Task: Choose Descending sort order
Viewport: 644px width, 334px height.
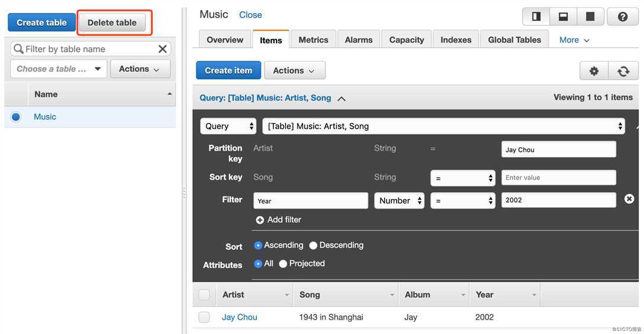Action: pos(313,245)
